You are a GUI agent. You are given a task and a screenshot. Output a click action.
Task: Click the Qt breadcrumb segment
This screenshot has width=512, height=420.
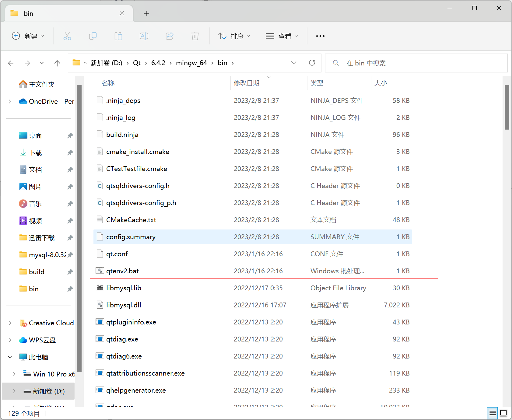coord(137,63)
